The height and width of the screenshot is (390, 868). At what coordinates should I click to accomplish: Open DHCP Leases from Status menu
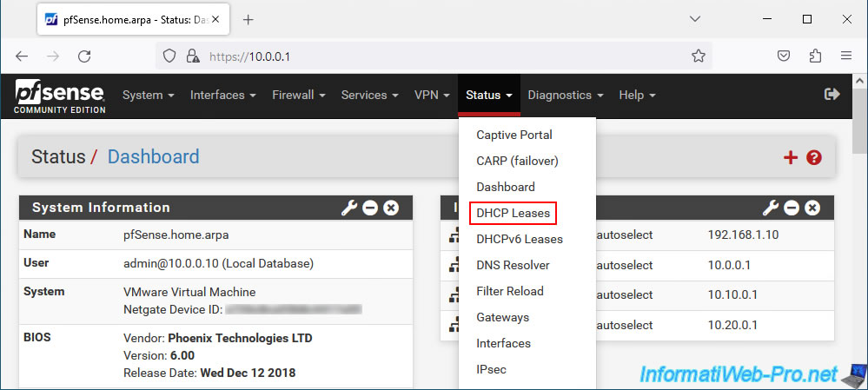[x=513, y=213]
